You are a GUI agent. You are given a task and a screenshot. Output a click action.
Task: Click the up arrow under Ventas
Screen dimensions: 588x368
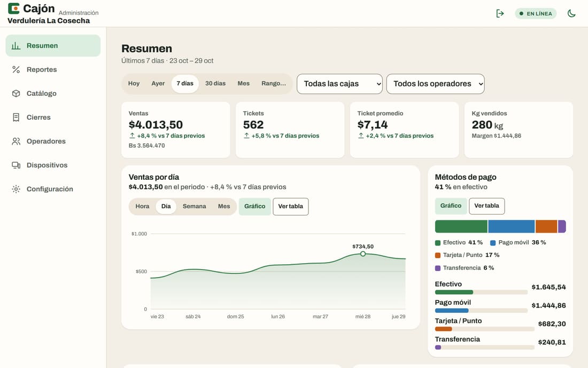[x=132, y=135]
